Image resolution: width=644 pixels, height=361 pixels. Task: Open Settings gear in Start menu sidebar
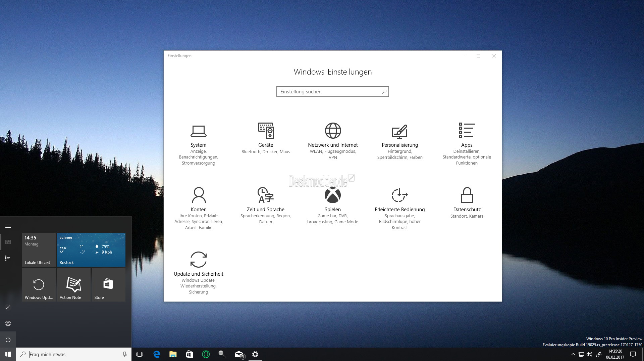click(x=8, y=323)
